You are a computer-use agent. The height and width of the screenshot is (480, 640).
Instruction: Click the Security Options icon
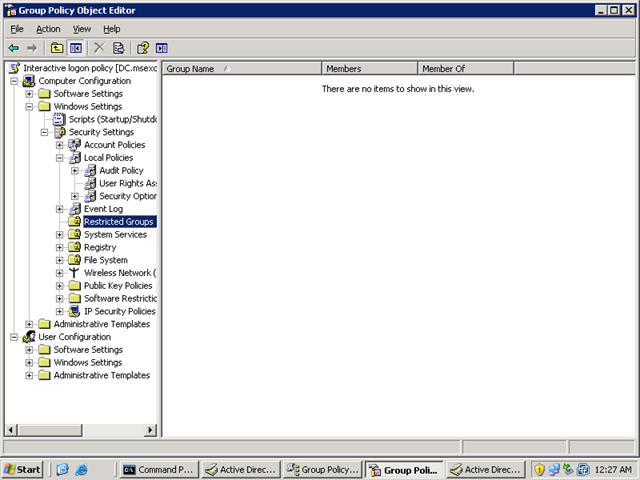[x=90, y=196]
